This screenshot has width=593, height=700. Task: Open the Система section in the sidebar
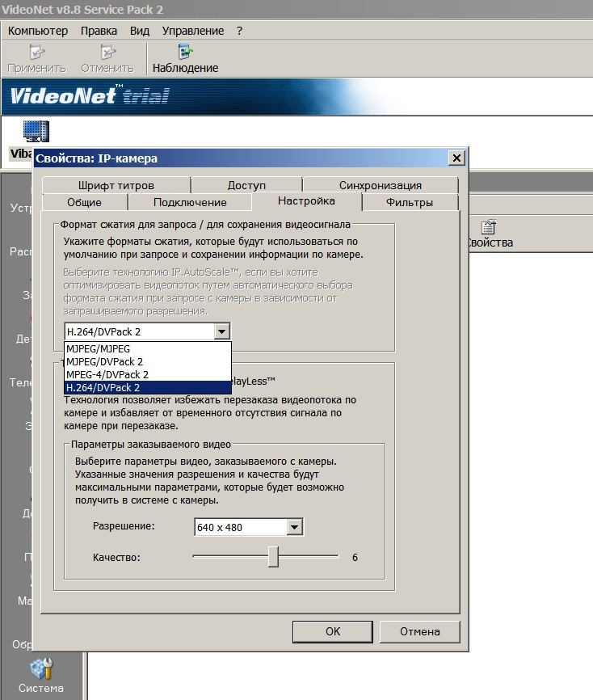pyautogui.click(x=40, y=676)
